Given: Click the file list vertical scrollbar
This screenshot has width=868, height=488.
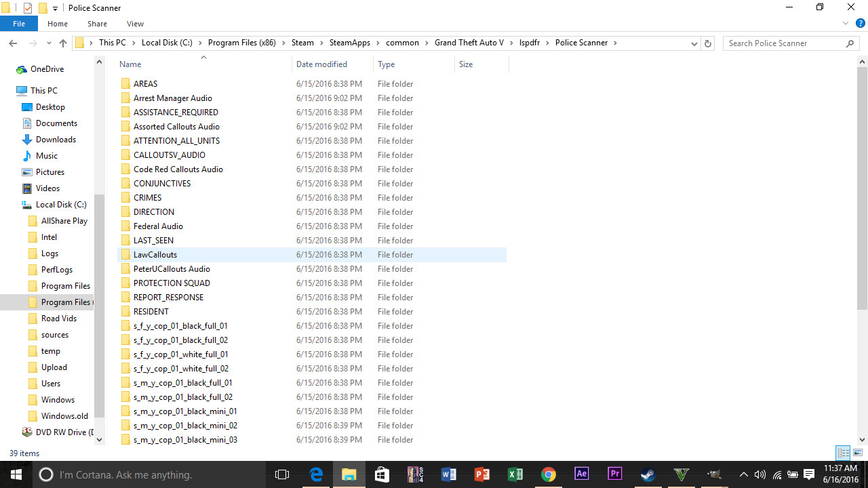Looking at the screenshot, I should 863,188.
